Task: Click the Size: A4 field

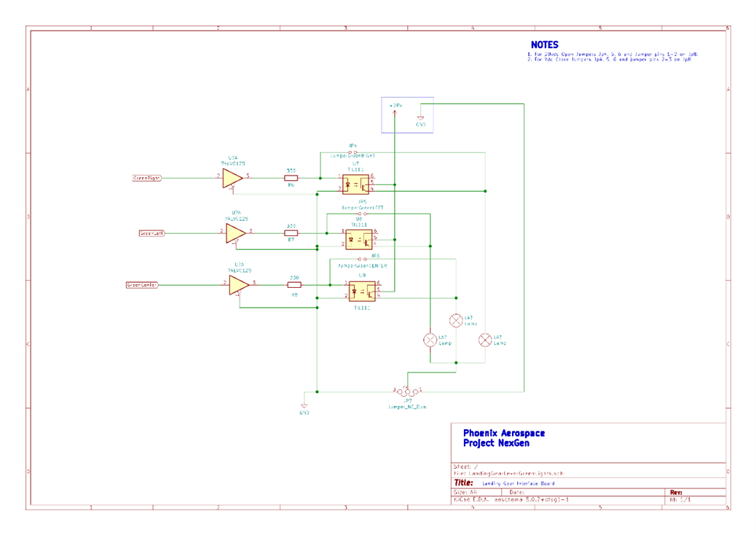Action: point(465,493)
